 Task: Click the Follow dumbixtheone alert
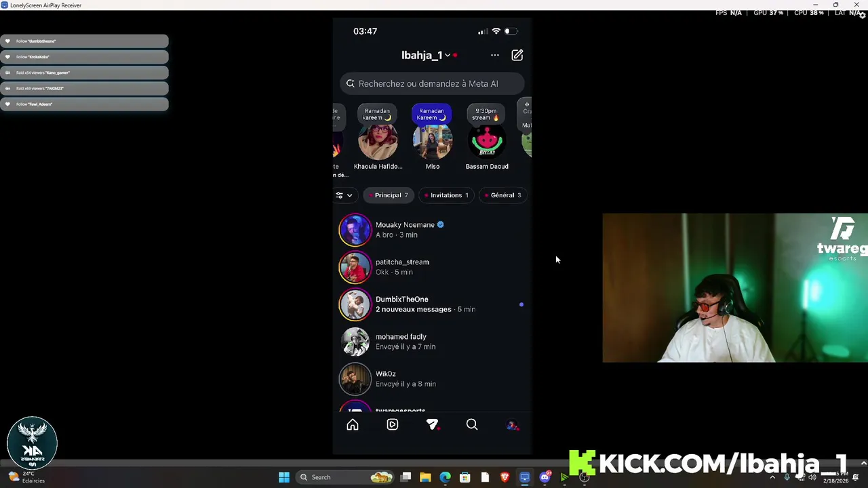[84, 41]
